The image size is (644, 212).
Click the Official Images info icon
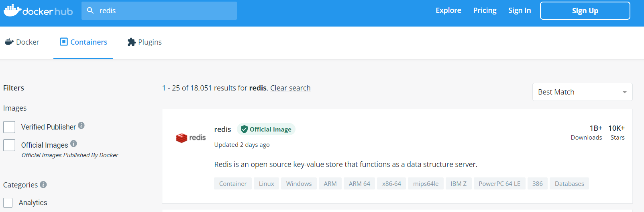[x=73, y=144]
